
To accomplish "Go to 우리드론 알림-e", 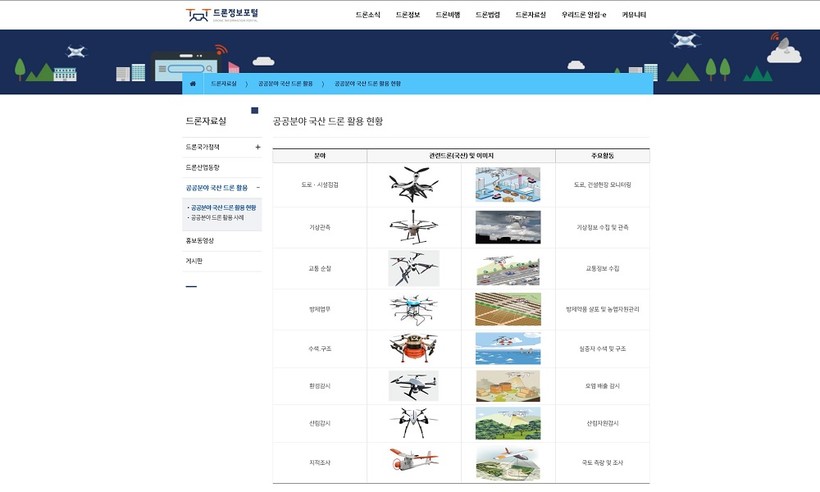I will (x=584, y=16).
